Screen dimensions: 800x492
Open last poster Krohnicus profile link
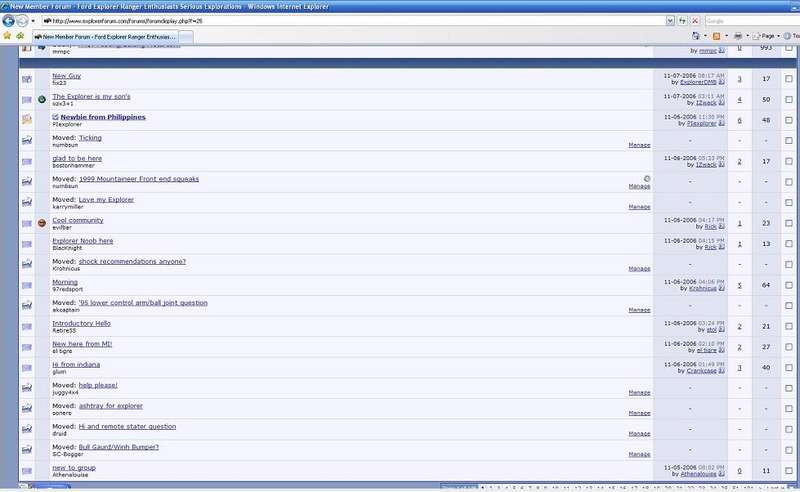(703, 288)
